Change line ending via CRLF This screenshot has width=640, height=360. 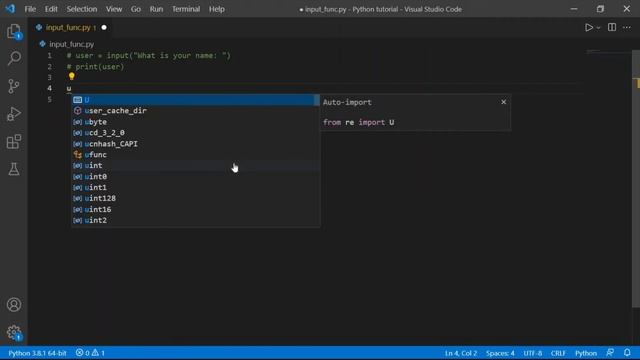pyautogui.click(x=558, y=353)
